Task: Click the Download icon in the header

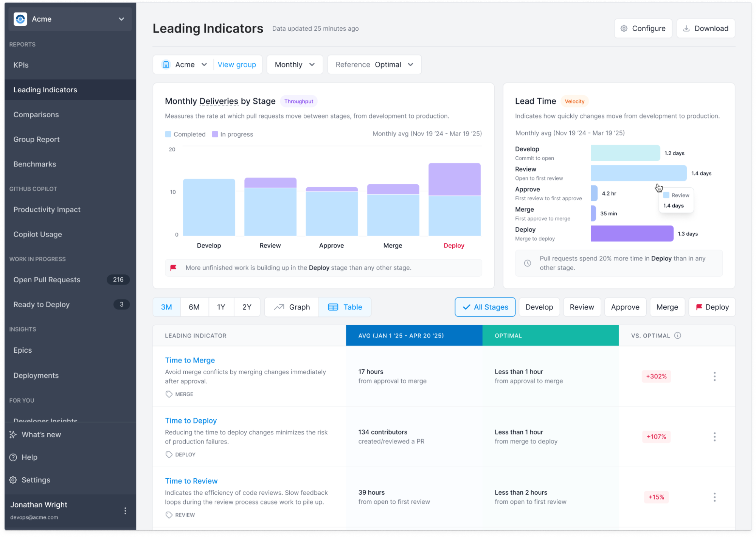Action: 686,28
